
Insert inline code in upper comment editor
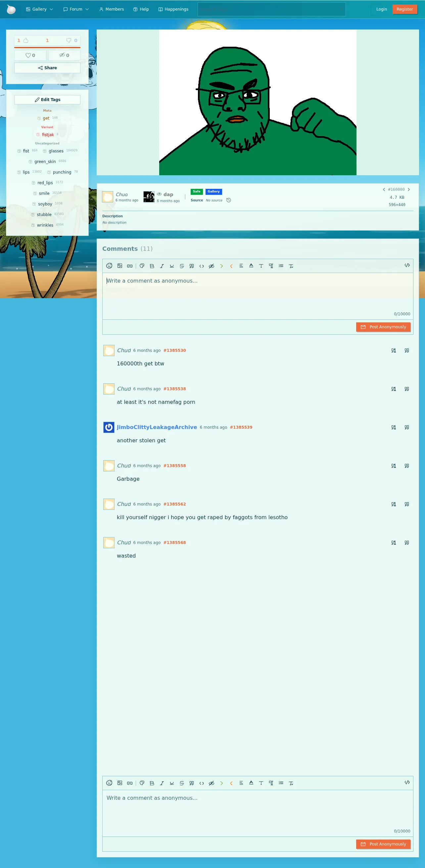click(x=202, y=266)
